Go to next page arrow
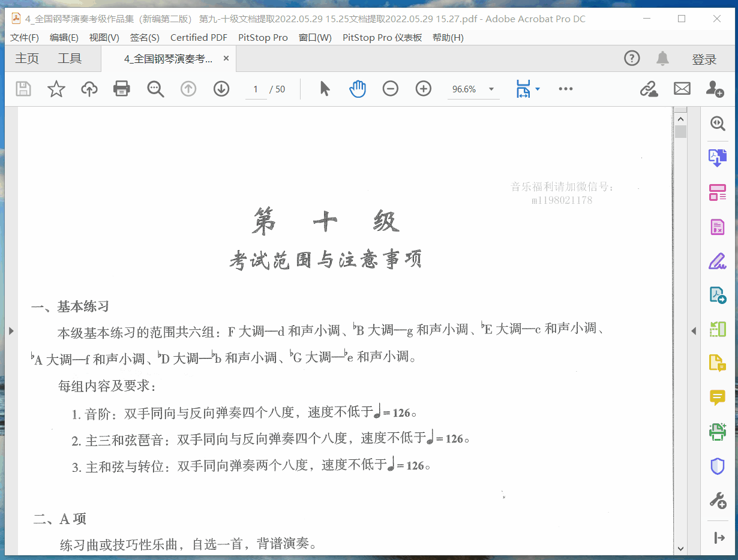 (x=221, y=89)
